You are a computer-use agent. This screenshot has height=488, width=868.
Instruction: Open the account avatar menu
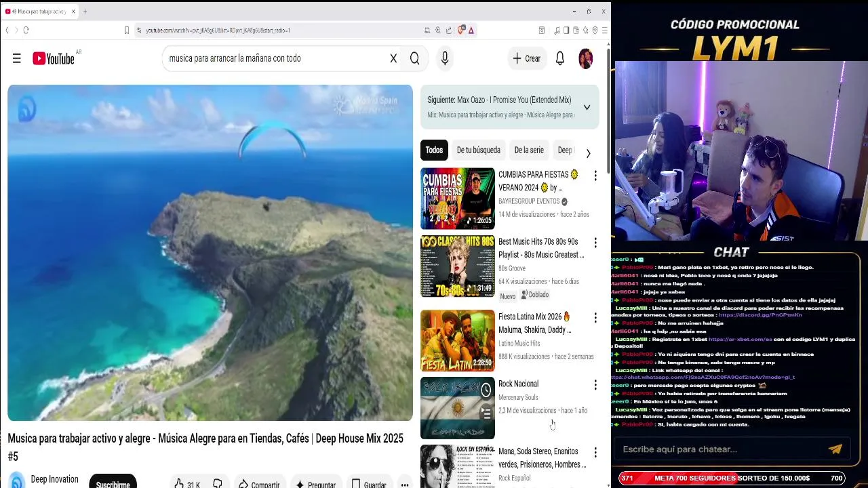(585, 59)
